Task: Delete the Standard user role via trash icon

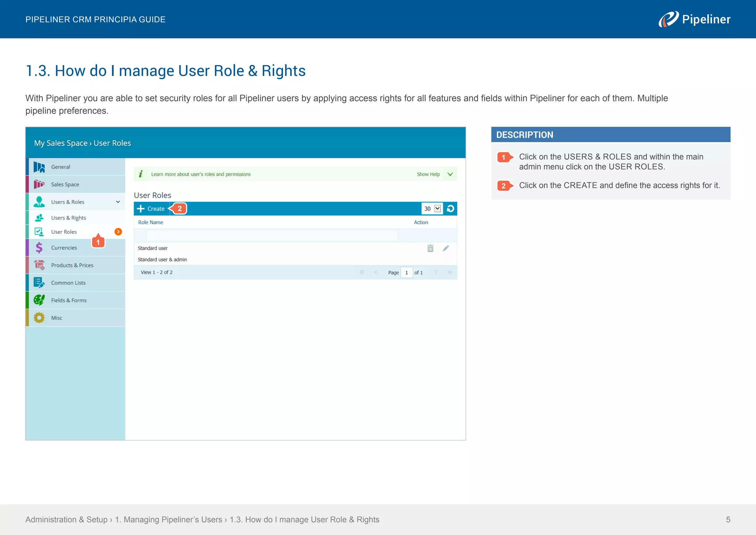Action: [x=430, y=248]
